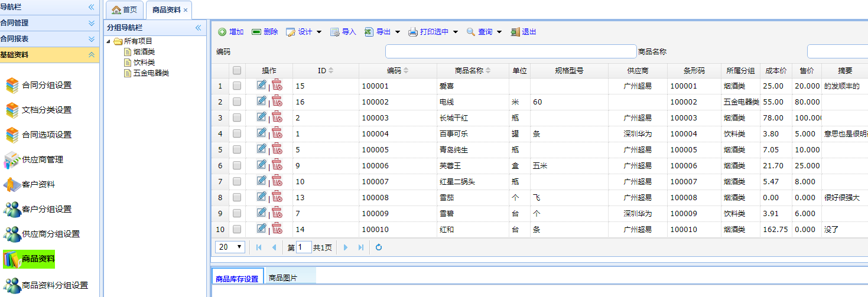Screen dimensions: 868x297
Task: Check the box for row 青岛纯生
Action: click(x=237, y=149)
